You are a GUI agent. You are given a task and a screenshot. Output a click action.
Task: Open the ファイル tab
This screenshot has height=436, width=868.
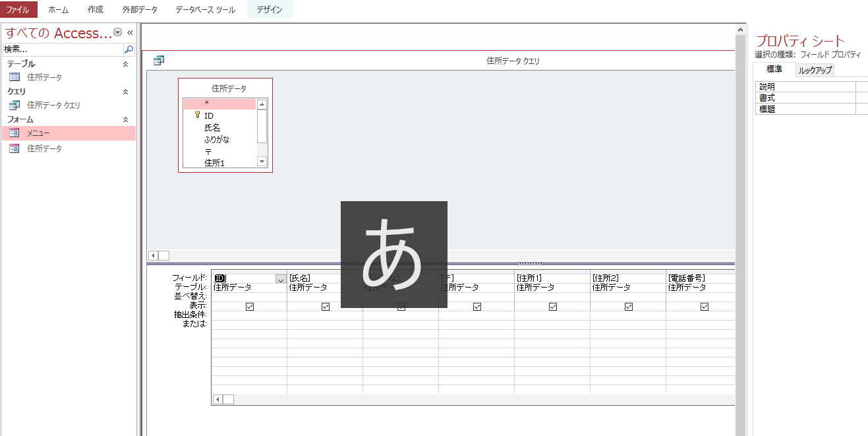(x=18, y=10)
